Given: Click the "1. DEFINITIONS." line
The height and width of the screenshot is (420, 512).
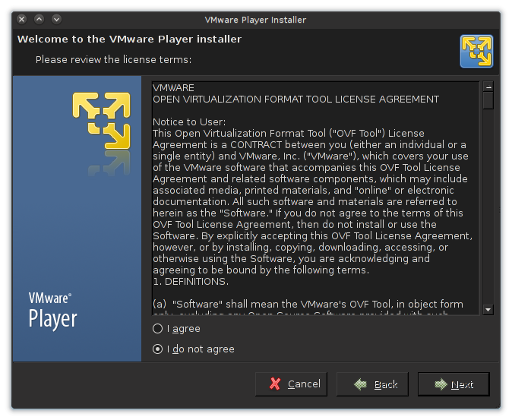Looking at the screenshot, I should tap(191, 281).
